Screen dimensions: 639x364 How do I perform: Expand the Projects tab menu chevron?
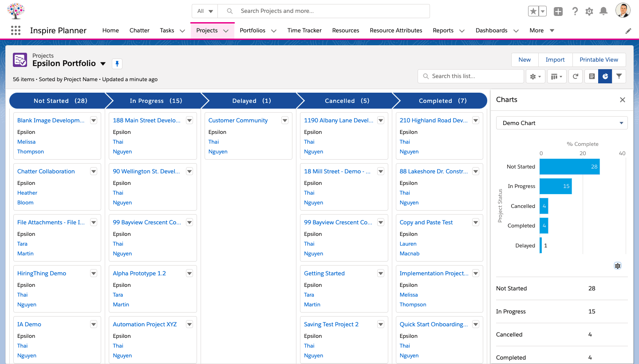point(226,31)
